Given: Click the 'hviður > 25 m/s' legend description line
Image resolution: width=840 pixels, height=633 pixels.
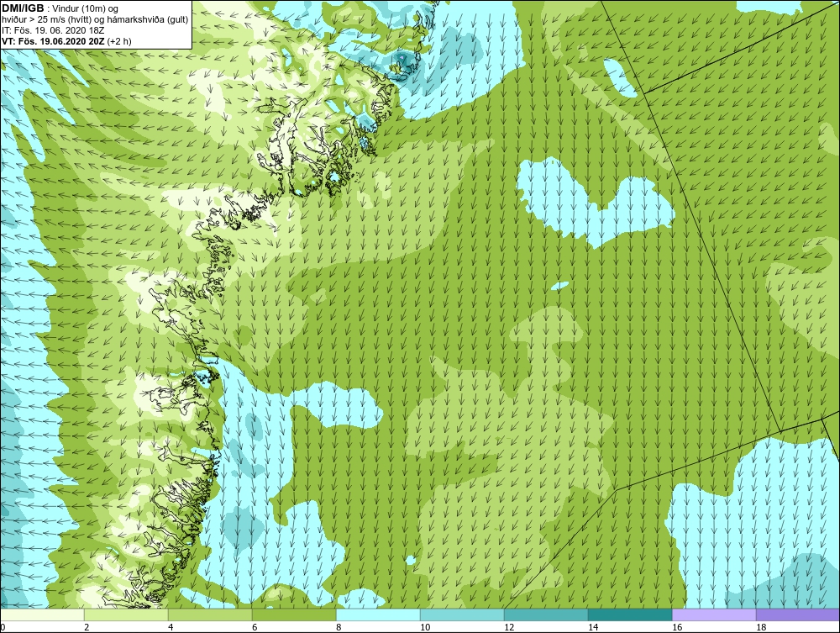Looking at the screenshot, I should coord(95,20).
